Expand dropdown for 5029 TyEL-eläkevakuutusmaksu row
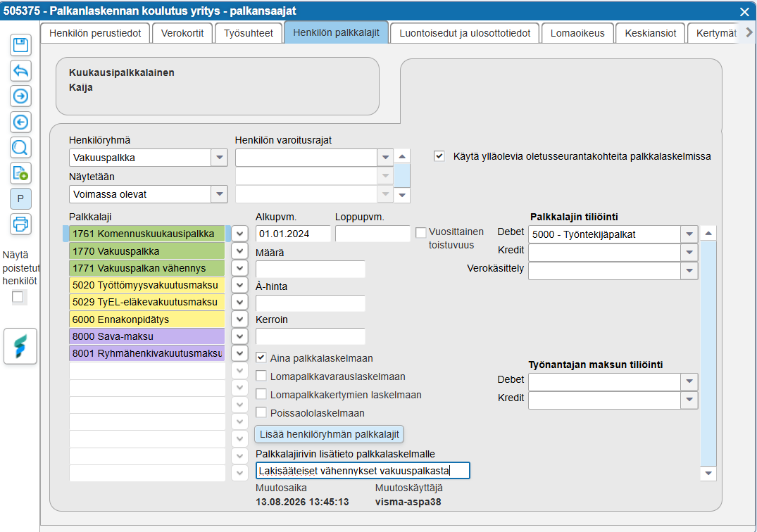Screen dimensions: 757x532 click(x=239, y=303)
